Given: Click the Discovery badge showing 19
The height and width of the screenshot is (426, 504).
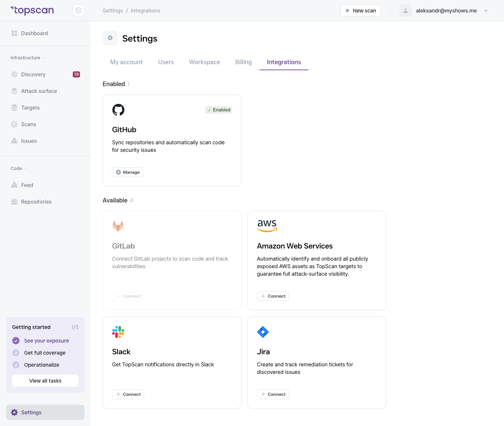Looking at the screenshot, I should click(x=76, y=74).
